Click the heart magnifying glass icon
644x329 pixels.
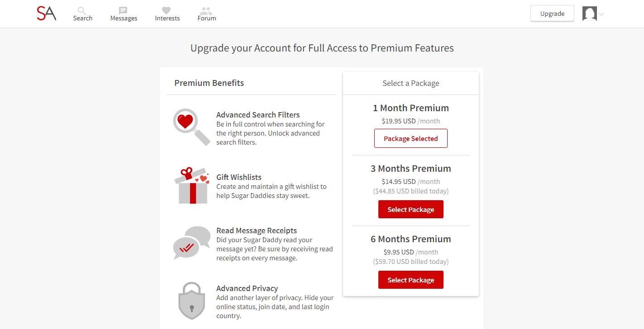pos(191,127)
